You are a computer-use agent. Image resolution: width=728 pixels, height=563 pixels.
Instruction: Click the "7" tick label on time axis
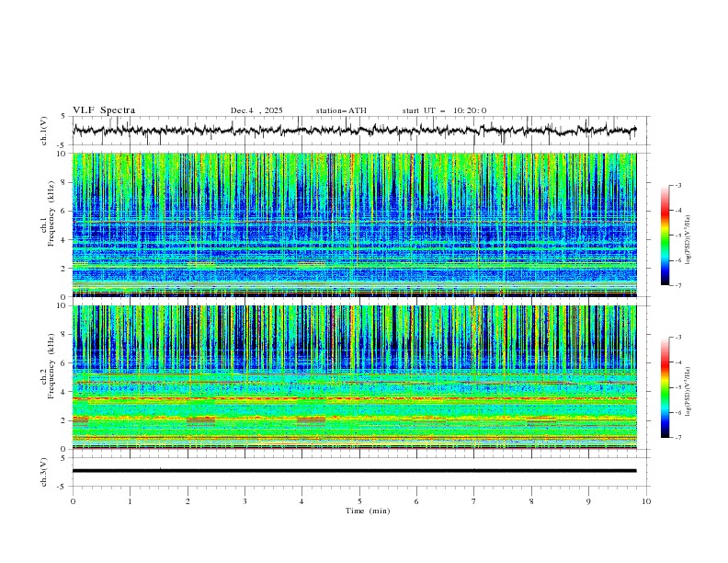point(474,501)
